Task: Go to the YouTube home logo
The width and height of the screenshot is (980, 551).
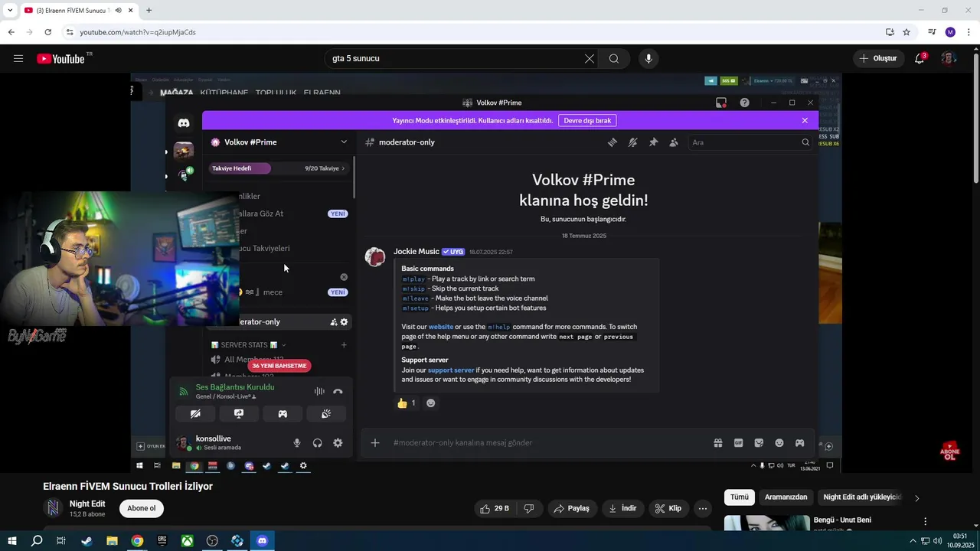Action: tap(60, 58)
